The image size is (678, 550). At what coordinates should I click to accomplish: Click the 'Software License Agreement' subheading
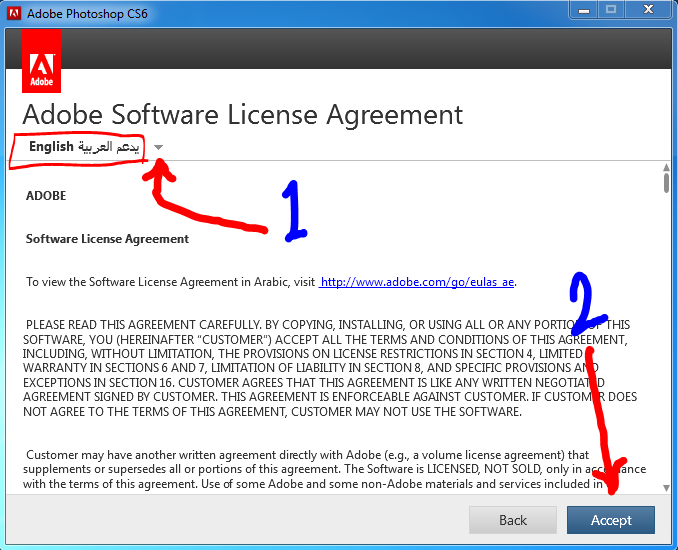tap(107, 239)
